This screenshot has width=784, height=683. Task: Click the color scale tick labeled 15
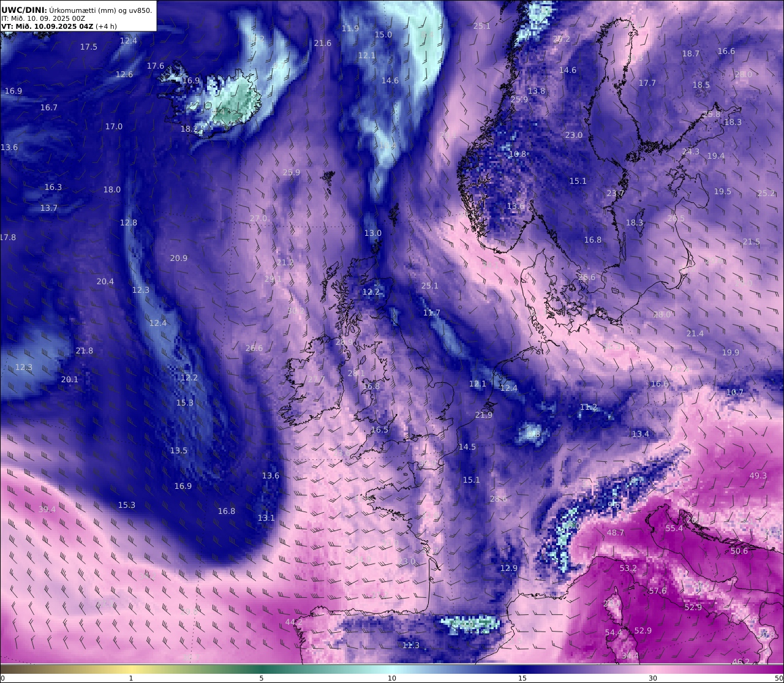[522, 678]
